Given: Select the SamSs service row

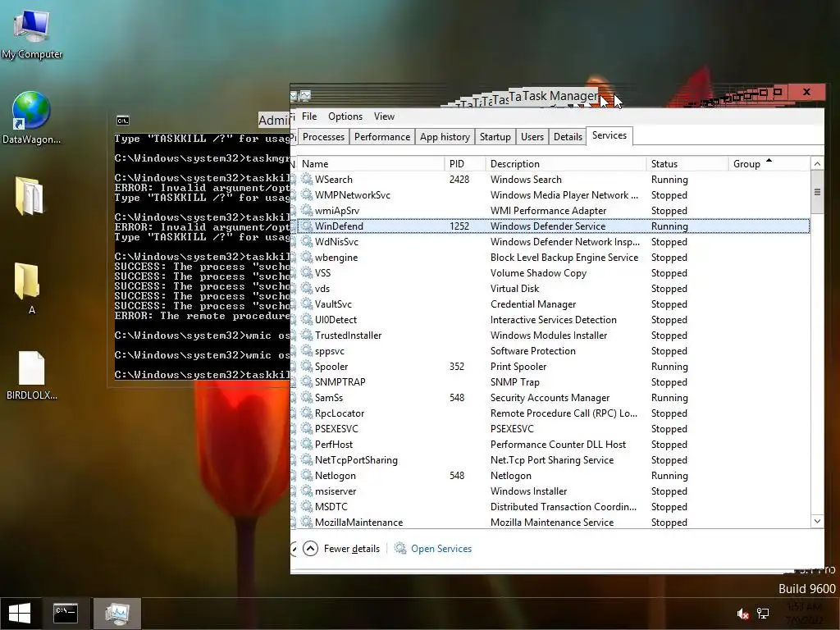Looking at the screenshot, I should 554,398.
